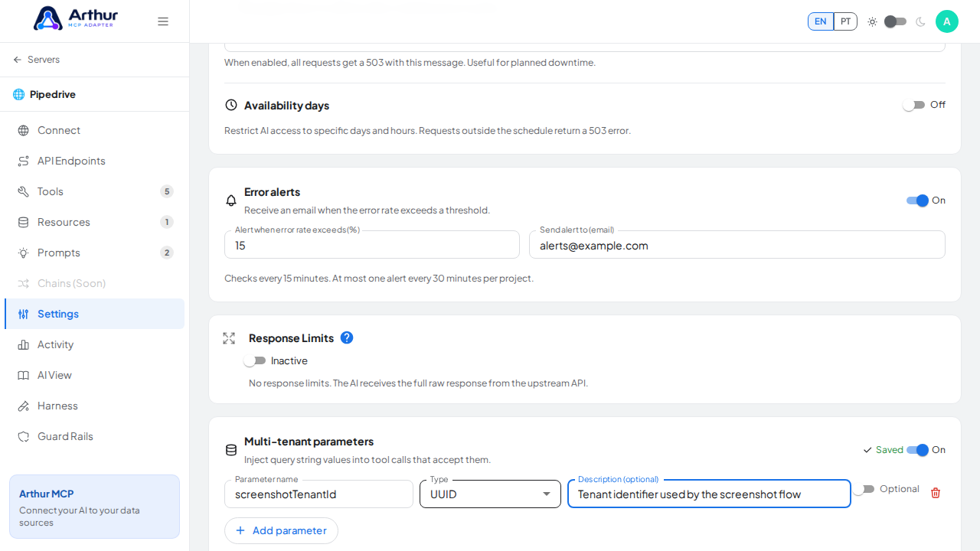Click the Availability days clock icon

[231, 105]
